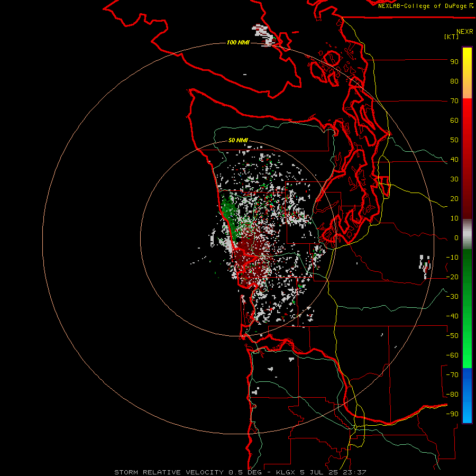
Task: Click the [KT] units label
Action: click(451, 36)
